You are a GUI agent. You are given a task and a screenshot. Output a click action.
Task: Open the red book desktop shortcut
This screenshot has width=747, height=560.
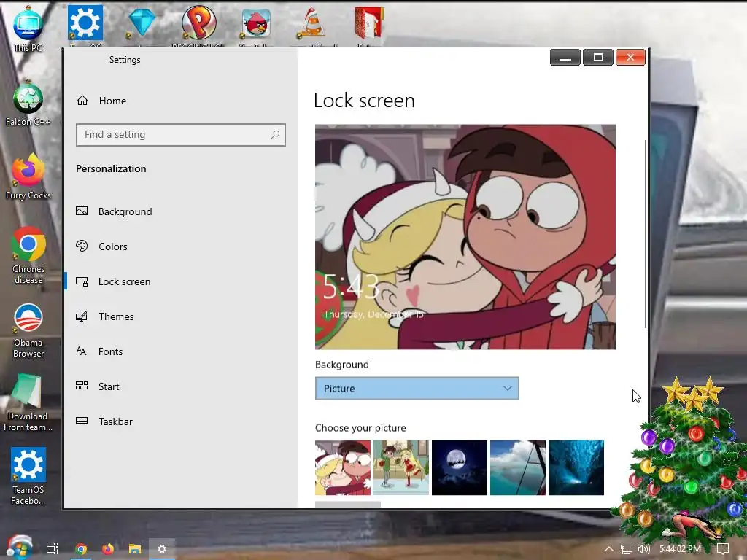point(369,24)
